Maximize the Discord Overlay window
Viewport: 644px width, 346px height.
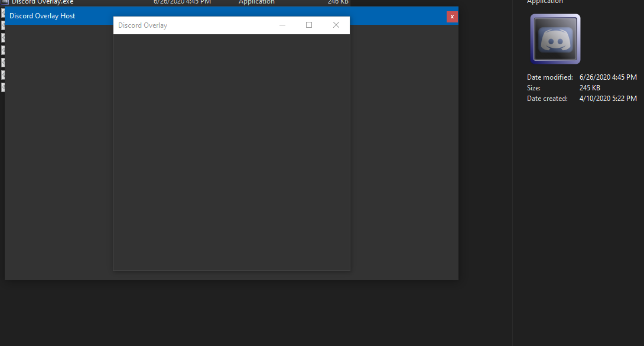pyautogui.click(x=309, y=25)
